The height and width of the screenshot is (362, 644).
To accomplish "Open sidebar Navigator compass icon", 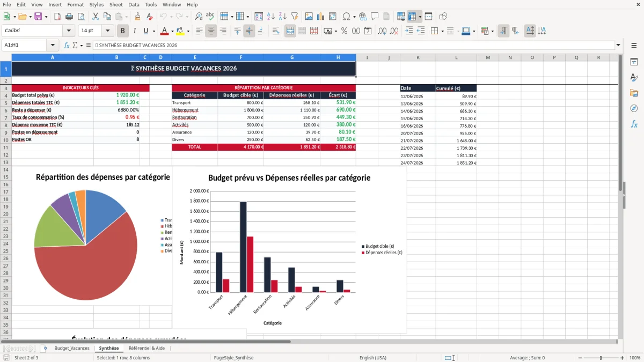I will click(x=634, y=108).
